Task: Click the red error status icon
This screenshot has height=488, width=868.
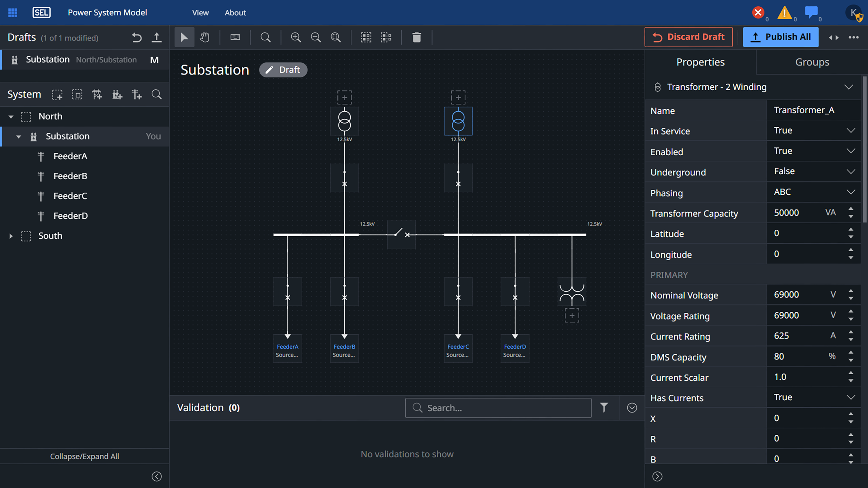Action: tap(758, 13)
